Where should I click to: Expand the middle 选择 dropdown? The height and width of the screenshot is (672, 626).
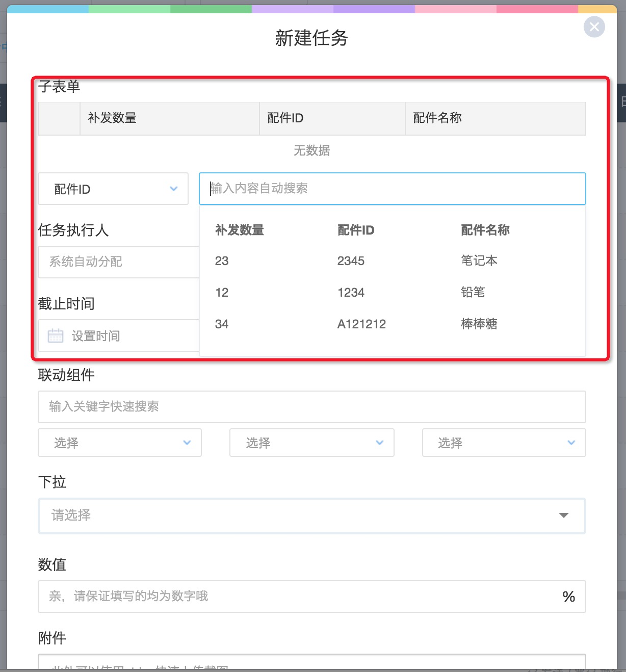click(x=311, y=443)
